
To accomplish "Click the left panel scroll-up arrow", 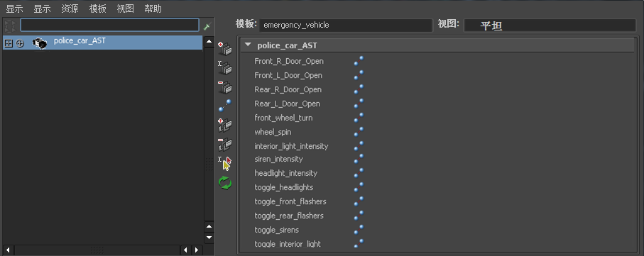I will [209, 41].
